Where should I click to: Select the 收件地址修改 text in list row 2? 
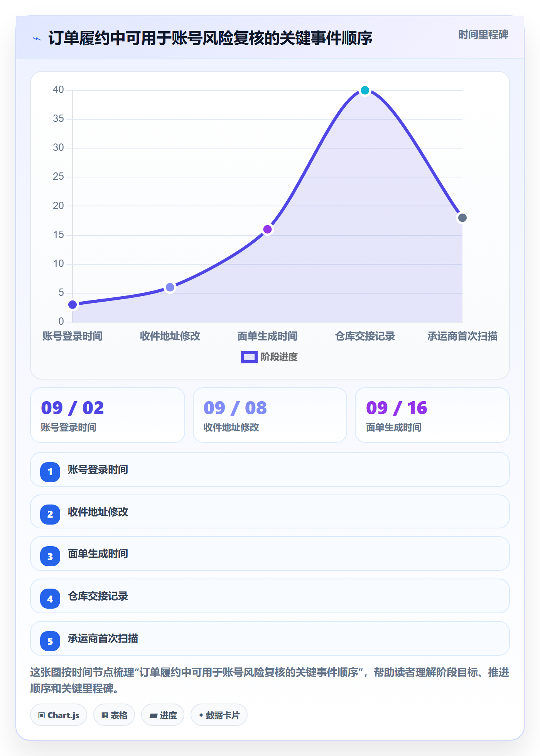point(98,512)
